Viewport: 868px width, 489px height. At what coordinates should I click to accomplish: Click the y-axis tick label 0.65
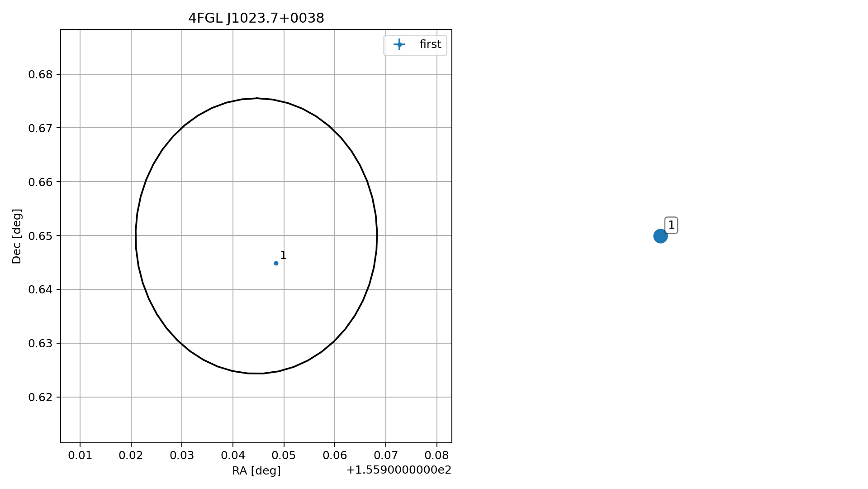(40, 236)
